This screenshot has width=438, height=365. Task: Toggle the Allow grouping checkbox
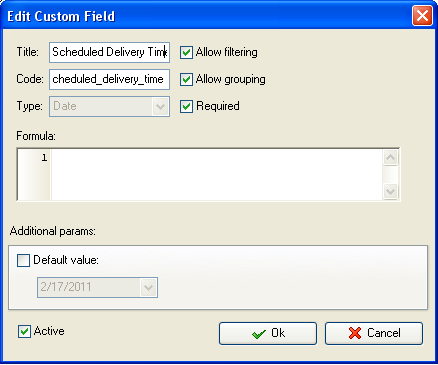186,80
